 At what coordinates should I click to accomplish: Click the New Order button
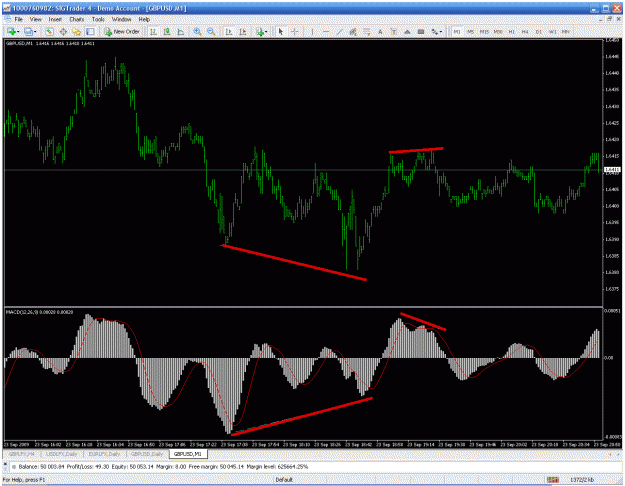tap(122, 31)
